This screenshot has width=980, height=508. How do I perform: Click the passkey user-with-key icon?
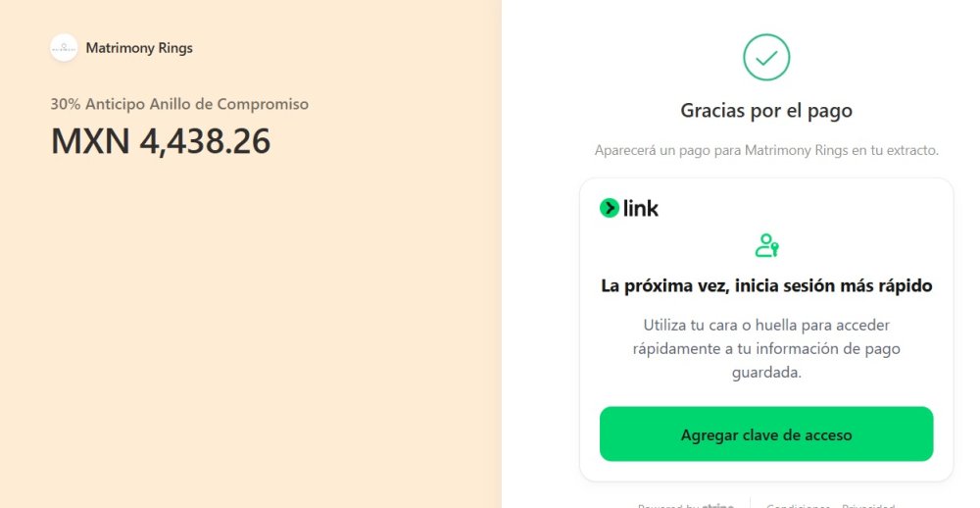767,245
